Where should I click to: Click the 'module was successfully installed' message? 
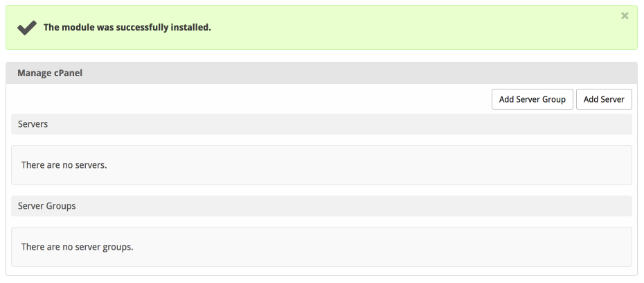pyautogui.click(x=127, y=28)
